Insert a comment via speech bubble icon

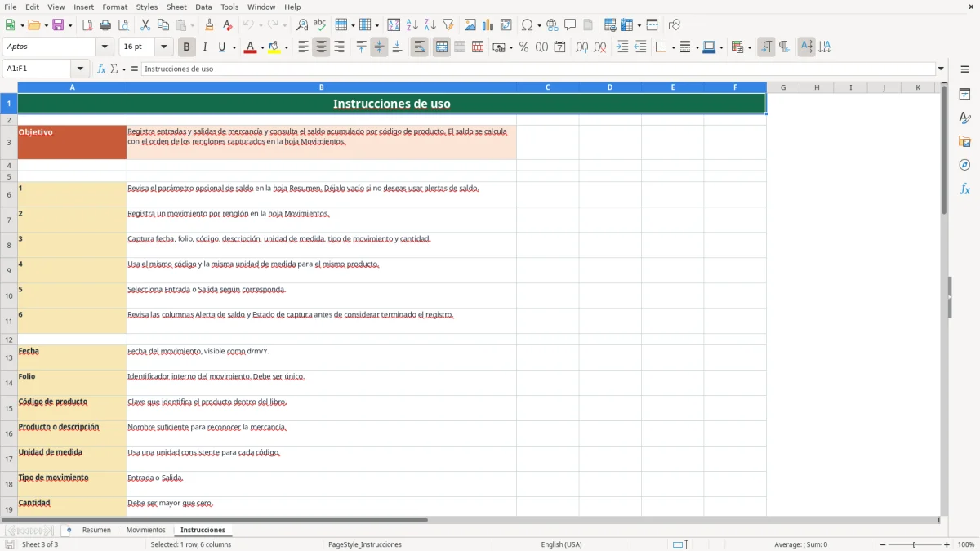[570, 25]
